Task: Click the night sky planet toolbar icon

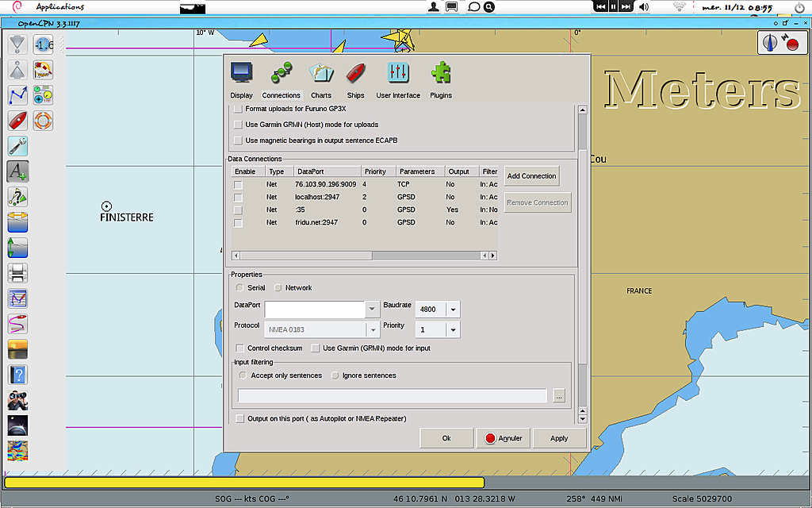Action: [x=17, y=425]
